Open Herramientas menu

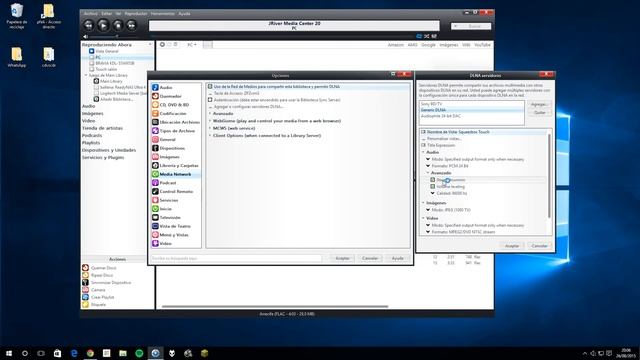[162, 13]
